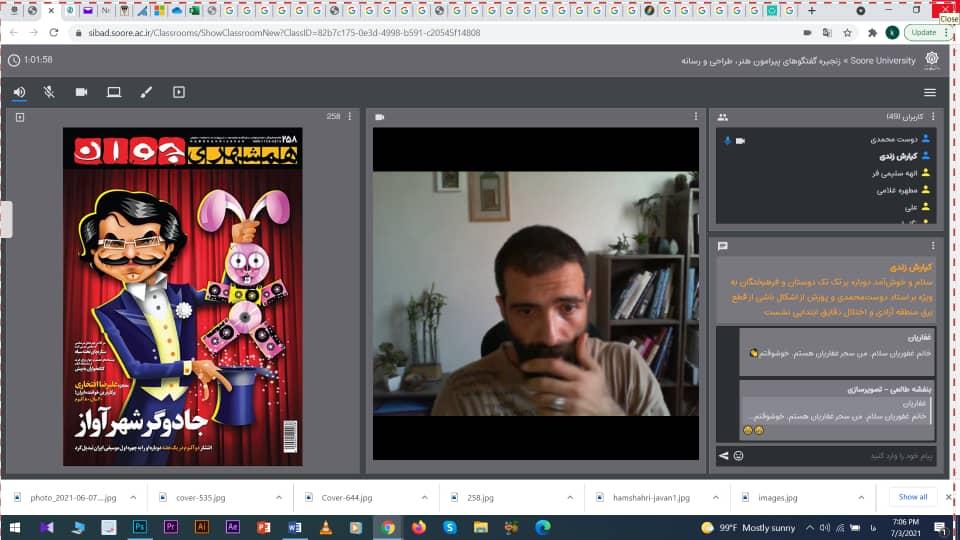This screenshot has height=540, width=960.
Task: Switch to the first browser tab
Action: [x=14, y=10]
